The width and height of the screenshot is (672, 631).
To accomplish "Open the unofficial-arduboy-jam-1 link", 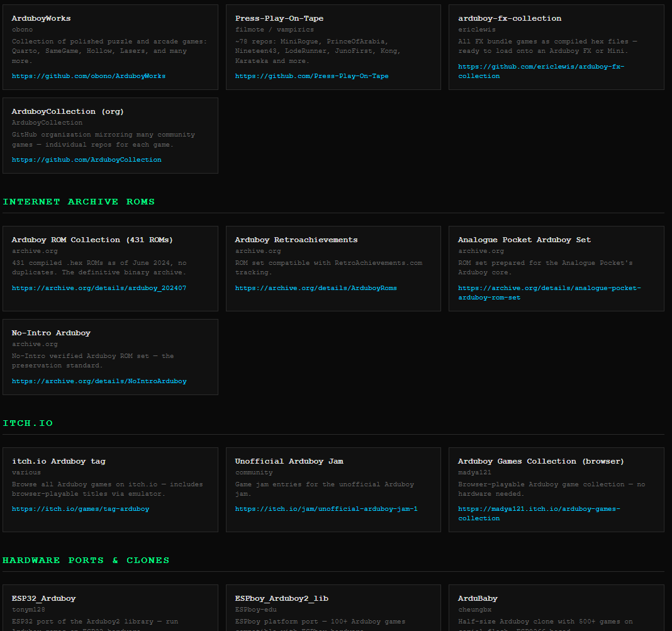I will [326, 509].
